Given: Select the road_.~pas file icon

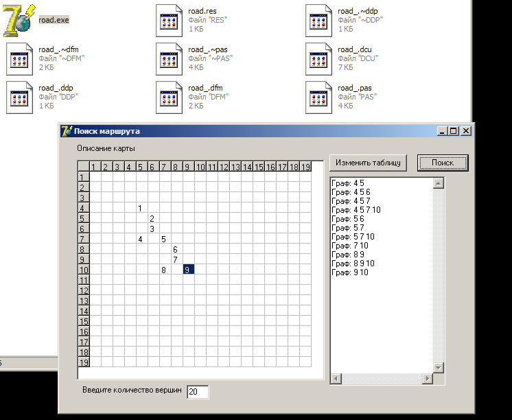Looking at the screenshot, I should click(x=169, y=59).
